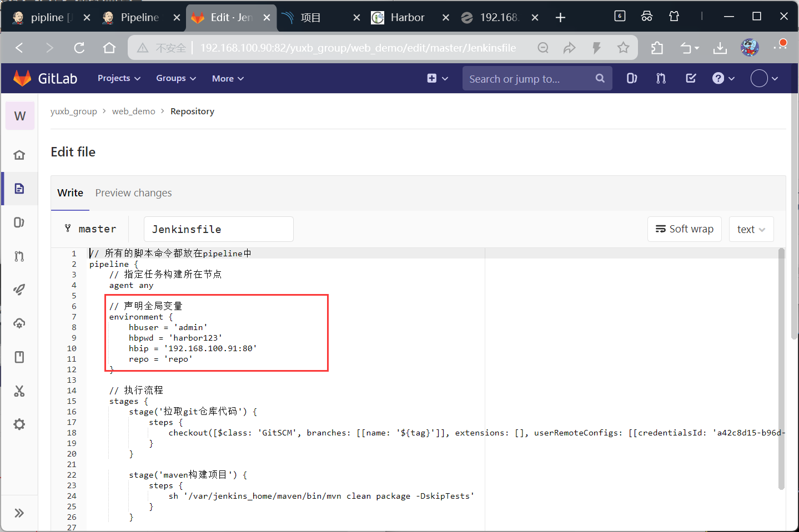Open browser downloads icon
Image resolution: width=799 pixels, height=532 pixels.
(x=720, y=48)
